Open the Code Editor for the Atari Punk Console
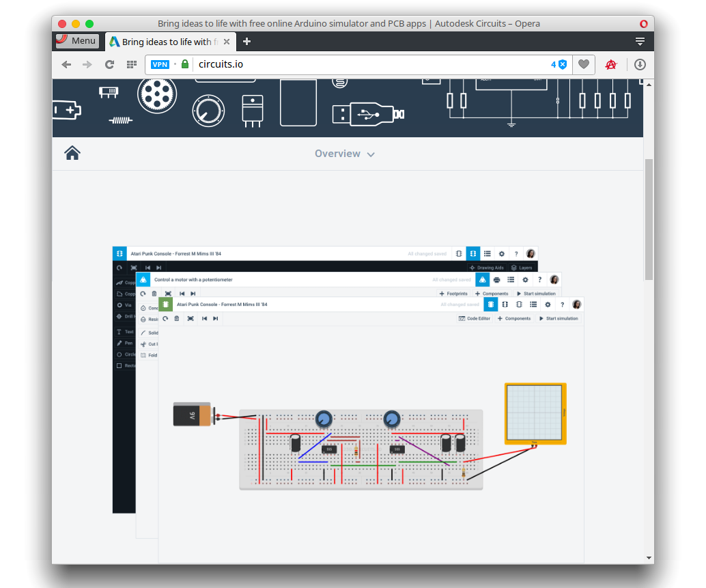 point(474,318)
